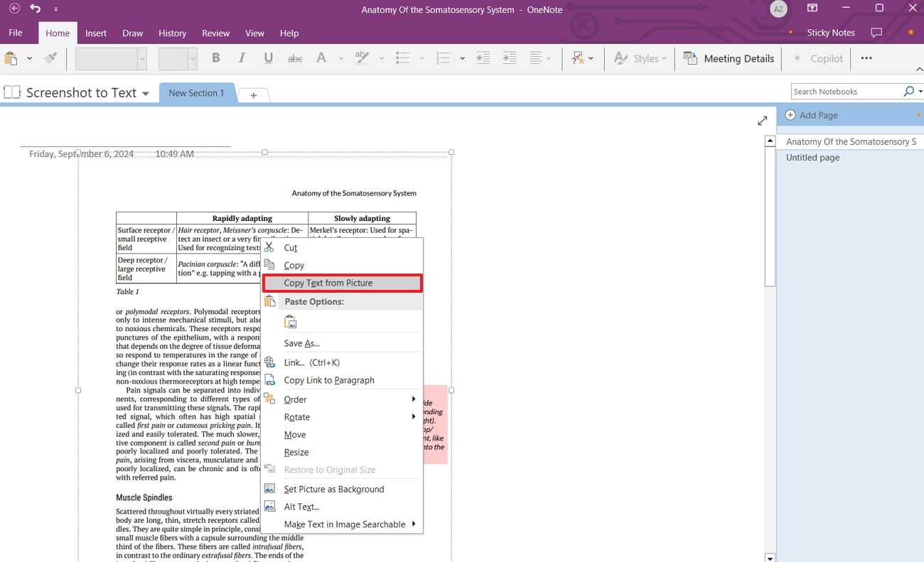Switch to the Insert ribbon tab

coord(96,33)
